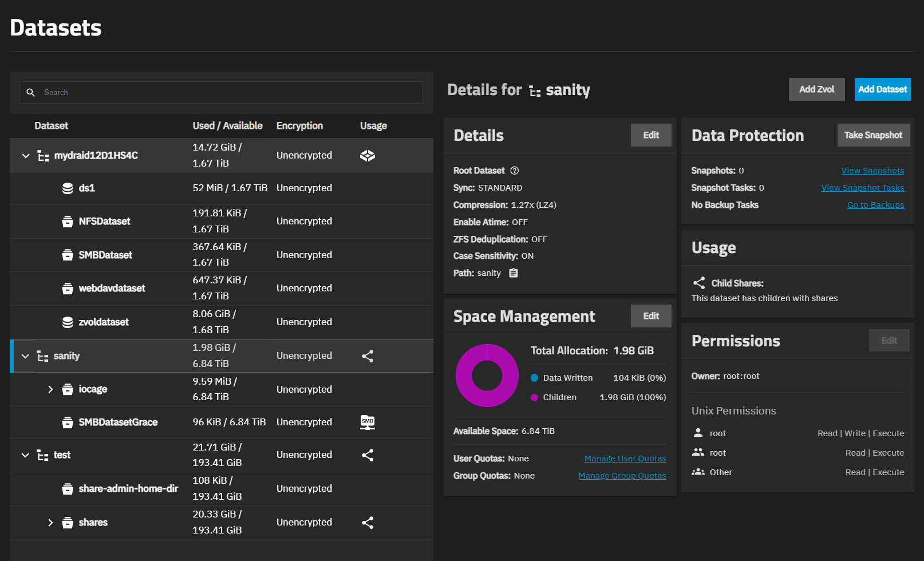Screen dimensions: 924x561
Task: Click the SMB share icon for SMBDatasetGrace
Action: [x=367, y=422]
